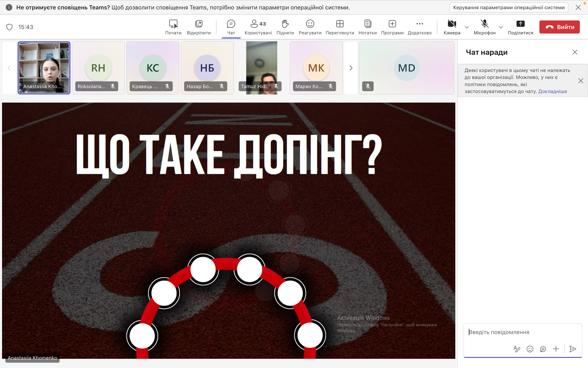Dismiss external users chat notice
Screen dimensions: 588x368
[581, 81]
